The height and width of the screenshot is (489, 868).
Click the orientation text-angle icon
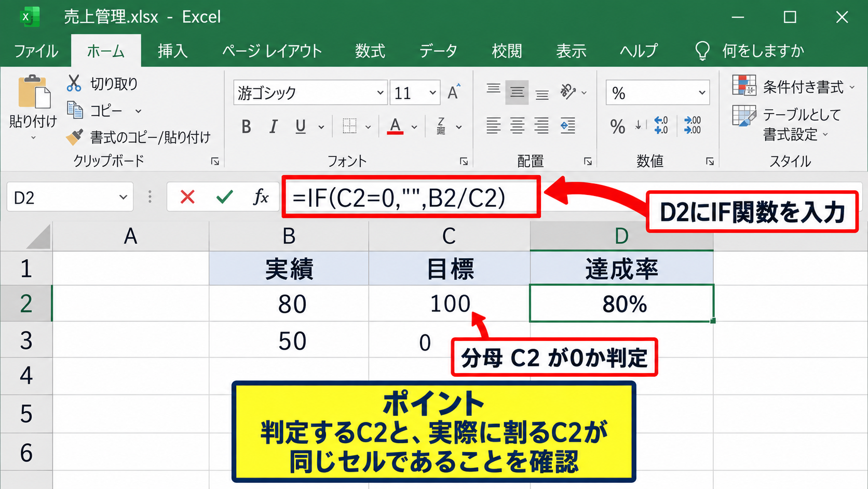coord(568,92)
